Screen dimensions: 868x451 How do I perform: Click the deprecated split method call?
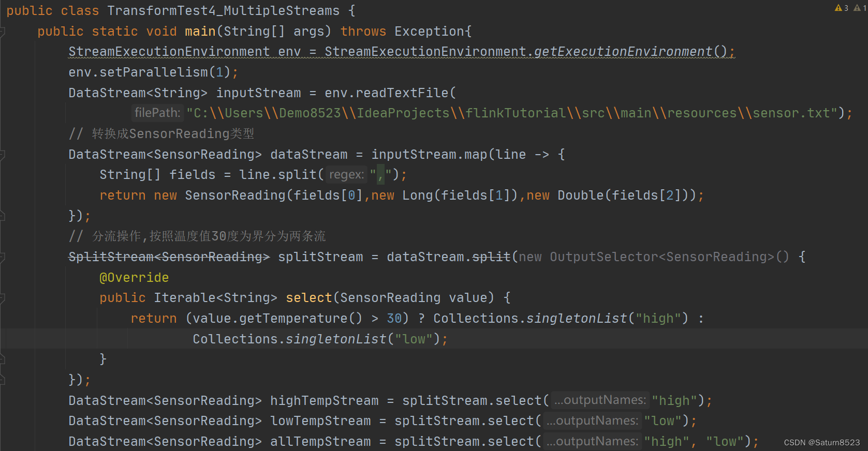tap(491, 257)
